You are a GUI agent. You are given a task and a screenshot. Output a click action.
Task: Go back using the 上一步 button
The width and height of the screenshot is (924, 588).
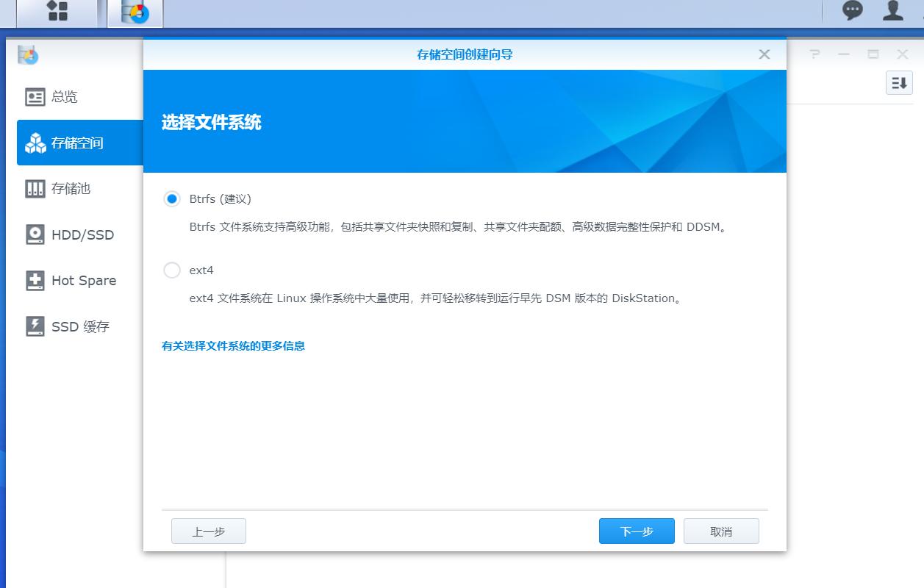[209, 531]
